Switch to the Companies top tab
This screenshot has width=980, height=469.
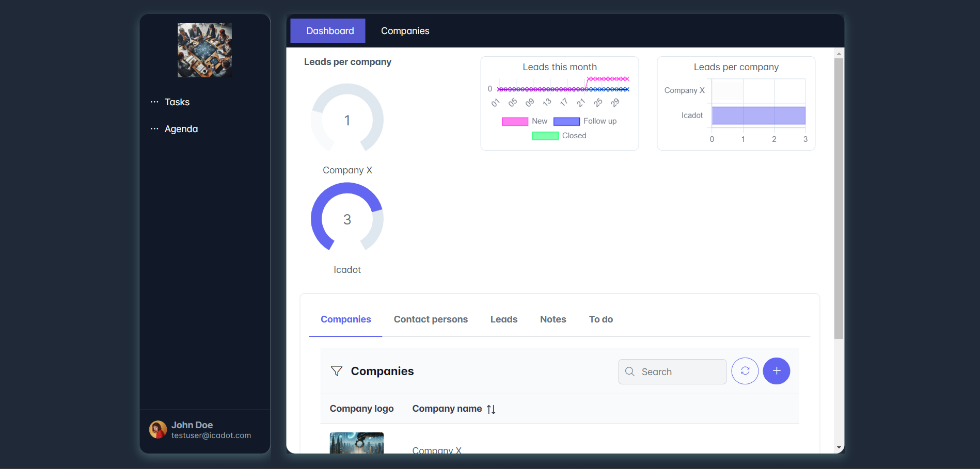[x=405, y=31]
